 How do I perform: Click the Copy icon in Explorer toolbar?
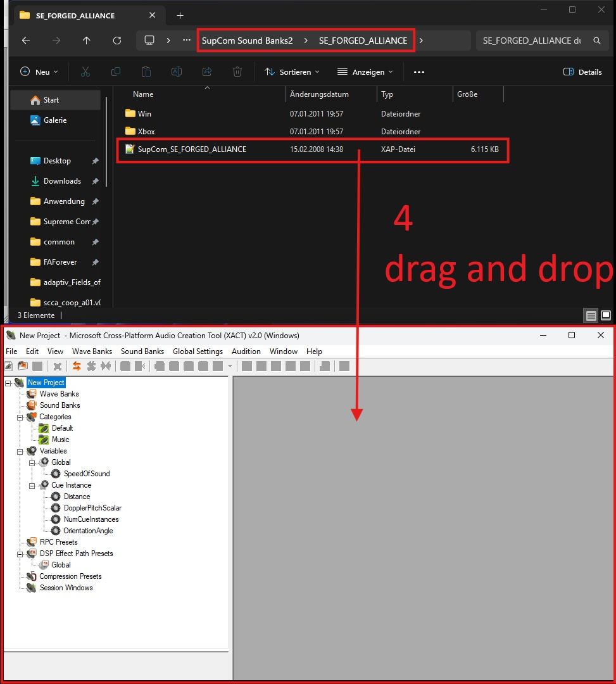click(115, 72)
